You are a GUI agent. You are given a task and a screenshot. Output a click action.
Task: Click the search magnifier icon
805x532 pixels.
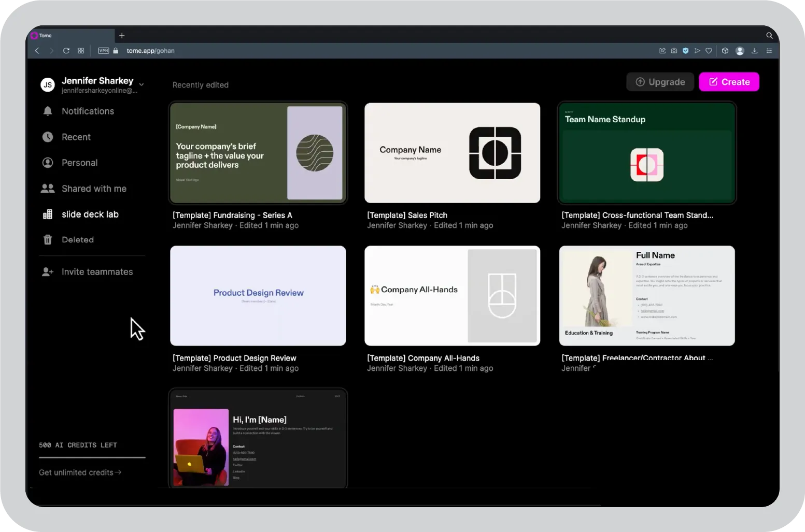pyautogui.click(x=769, y=35)
